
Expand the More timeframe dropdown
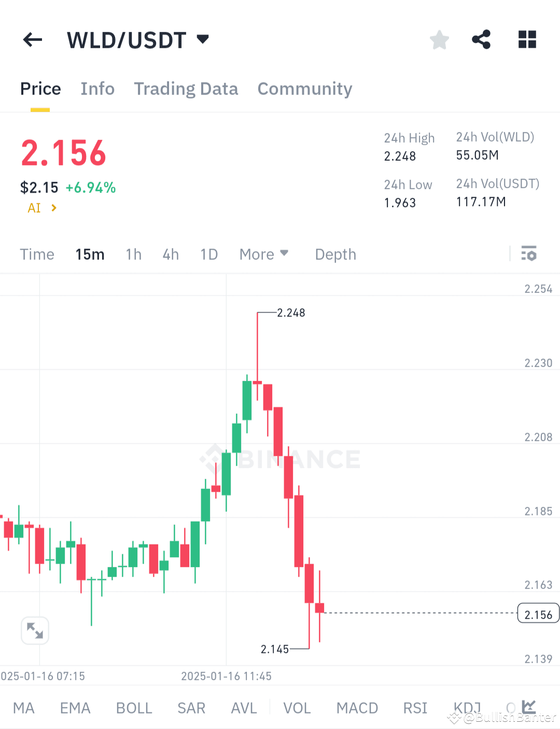coord(263,254)
